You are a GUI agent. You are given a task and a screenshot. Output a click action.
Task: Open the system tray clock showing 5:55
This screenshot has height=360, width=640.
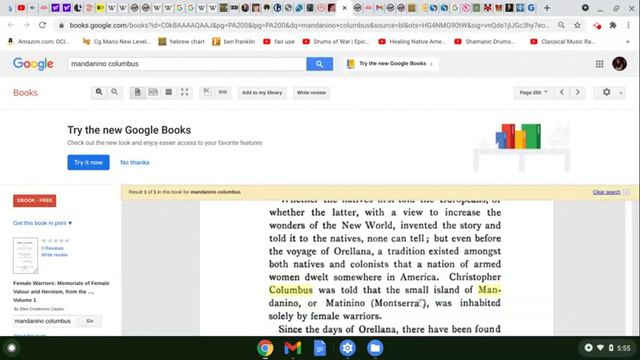pos(623,348)
